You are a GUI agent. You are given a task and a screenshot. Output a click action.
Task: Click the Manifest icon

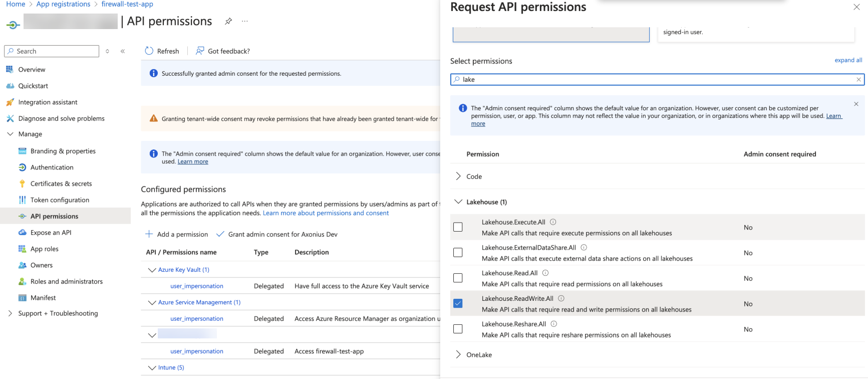pyautogui.click(x=22, y=298)
